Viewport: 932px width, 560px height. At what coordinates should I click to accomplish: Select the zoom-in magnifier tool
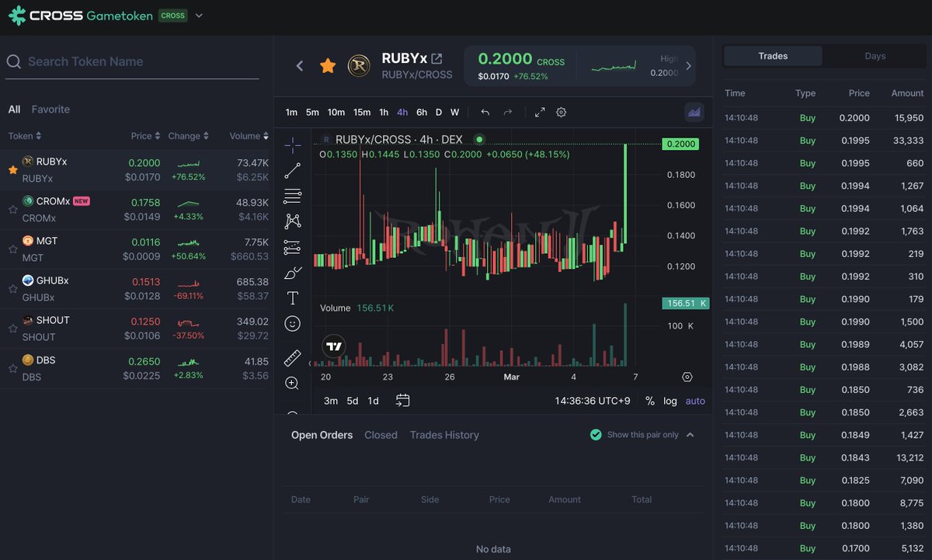293,383
